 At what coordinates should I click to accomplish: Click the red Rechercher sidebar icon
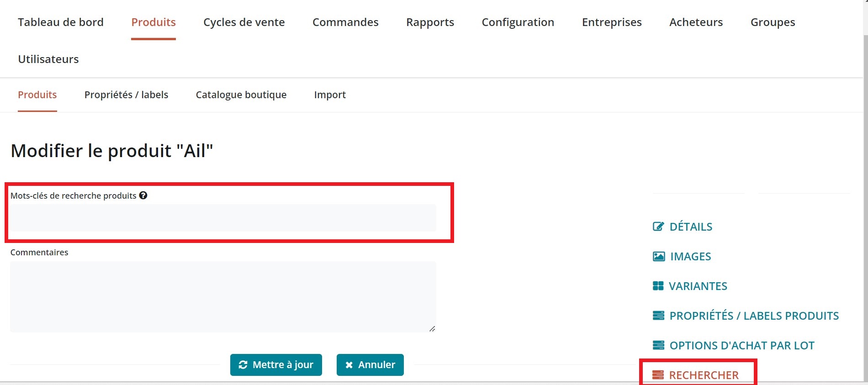click(x=658, y=375)
